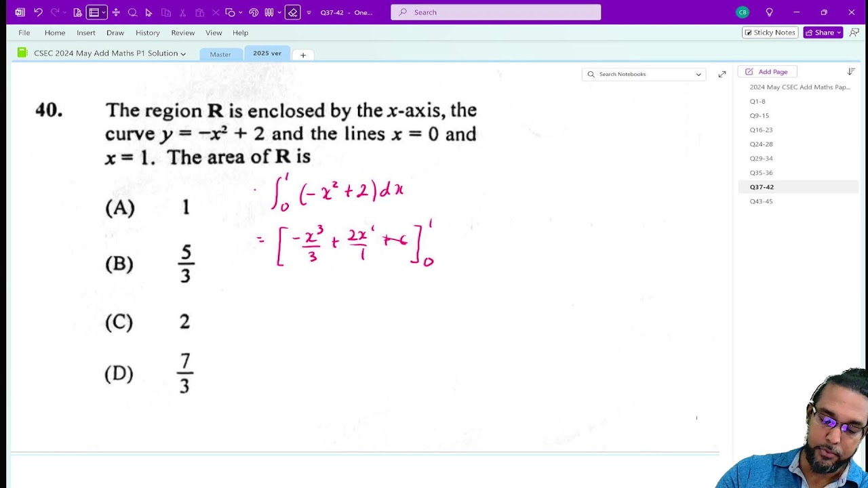
Task: Open the File menu
Action: pos(24,33)
